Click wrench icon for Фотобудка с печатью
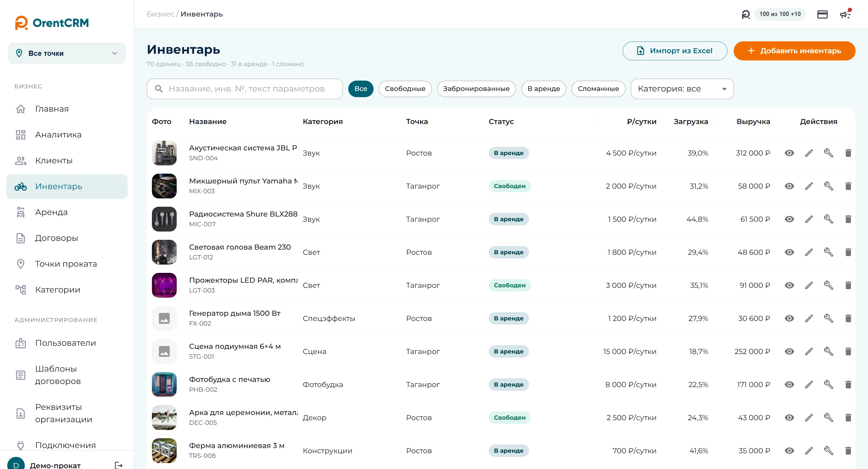Image resolution: width=868 pixels, height=469 pixels. pos(828,385)
